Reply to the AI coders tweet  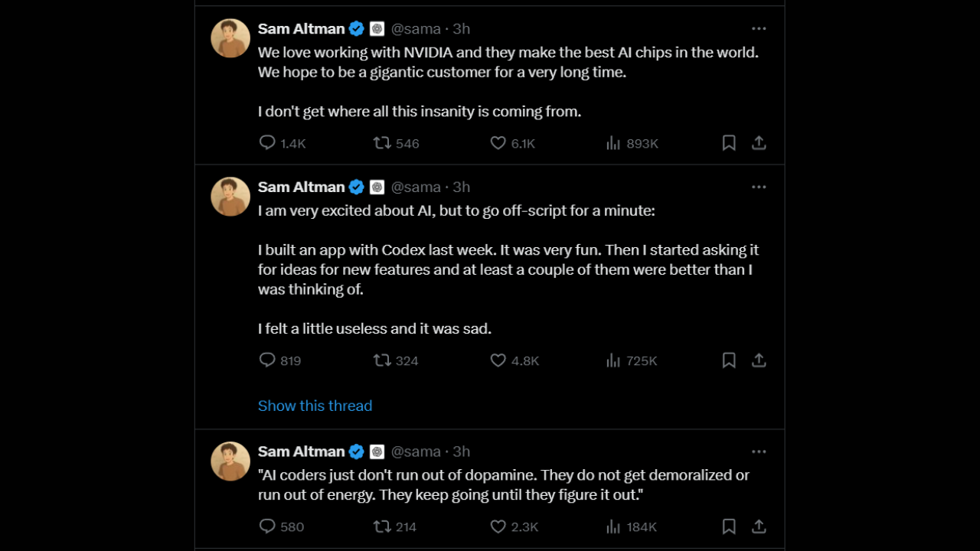(x=267, y=527)
